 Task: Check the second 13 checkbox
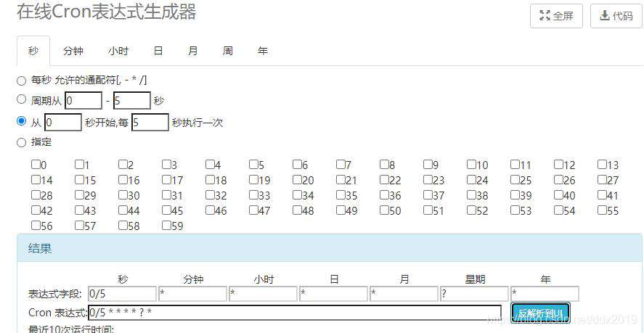602,165
